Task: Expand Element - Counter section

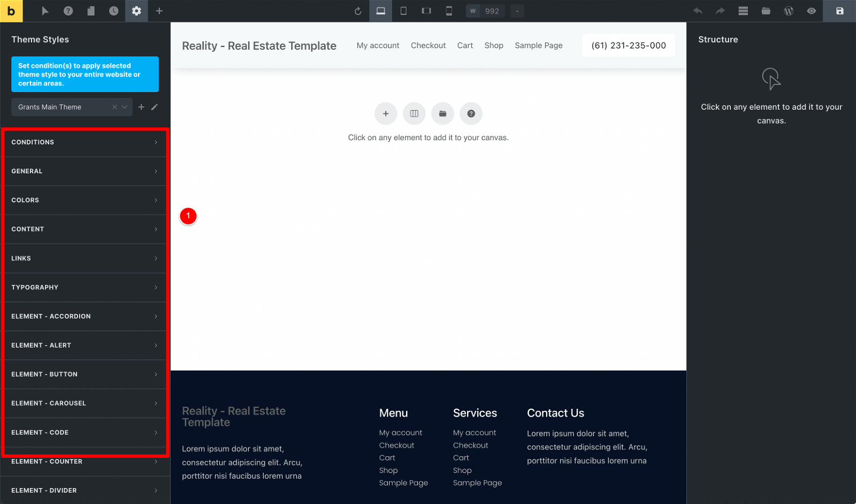Action: point(85,461)
